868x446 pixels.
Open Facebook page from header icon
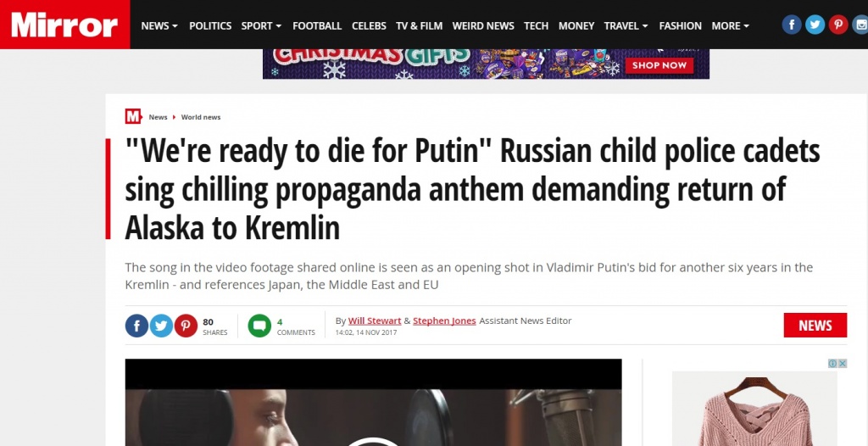click(791, 25)
